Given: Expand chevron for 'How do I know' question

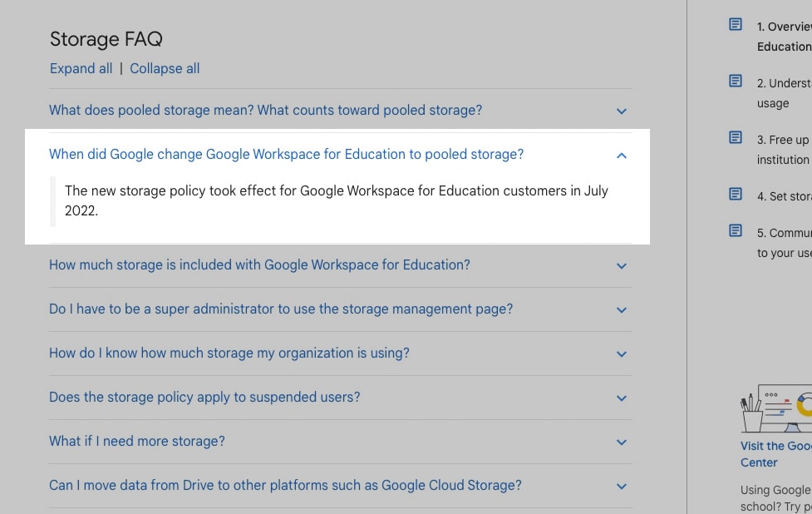Looking at the screenshot, I should coord(622,353).
